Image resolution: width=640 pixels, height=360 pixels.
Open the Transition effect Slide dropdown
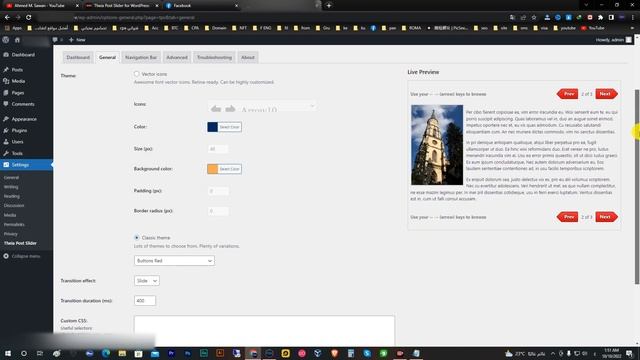[147, 281]
